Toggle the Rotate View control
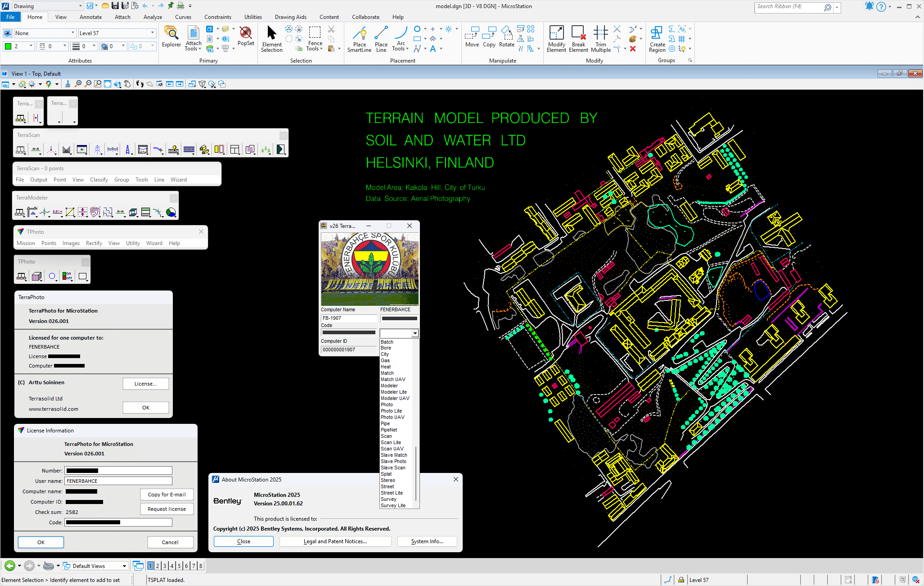 click(118, 84)
